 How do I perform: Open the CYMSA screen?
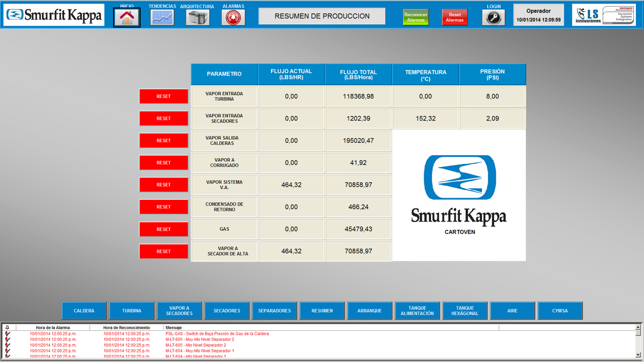point(560,310)
